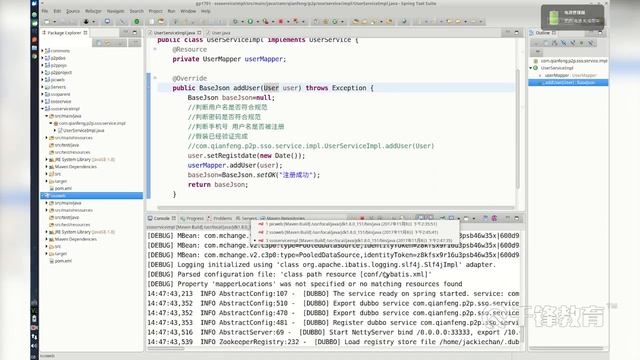Click the green Run toolbar icon
The width and height of the screenshot is (640, 360).
click(x=250, y=22)
